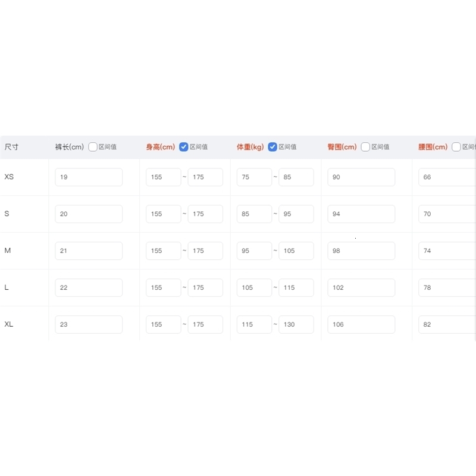
Task: Focus XS hip input showing 90
Action: [x=361, y=177]
